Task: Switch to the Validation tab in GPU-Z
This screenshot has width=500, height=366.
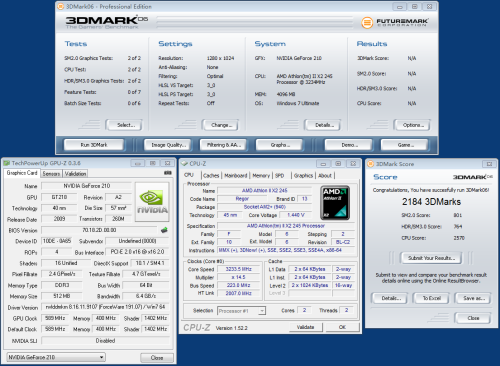Action: [x=75, y=174]
